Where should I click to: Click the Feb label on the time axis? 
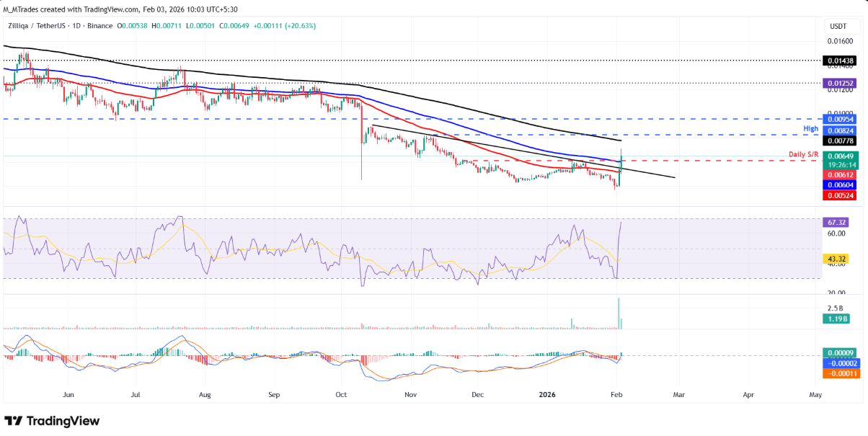(616, 395)
